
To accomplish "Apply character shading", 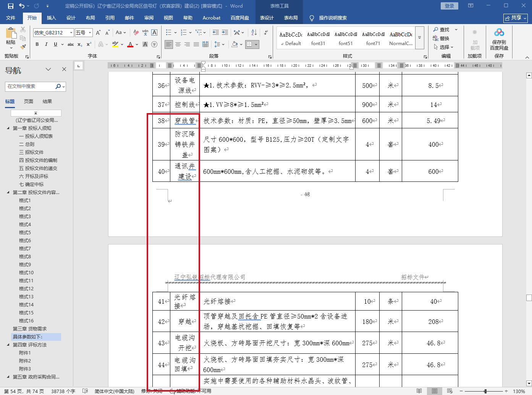I will coord(145,44).
